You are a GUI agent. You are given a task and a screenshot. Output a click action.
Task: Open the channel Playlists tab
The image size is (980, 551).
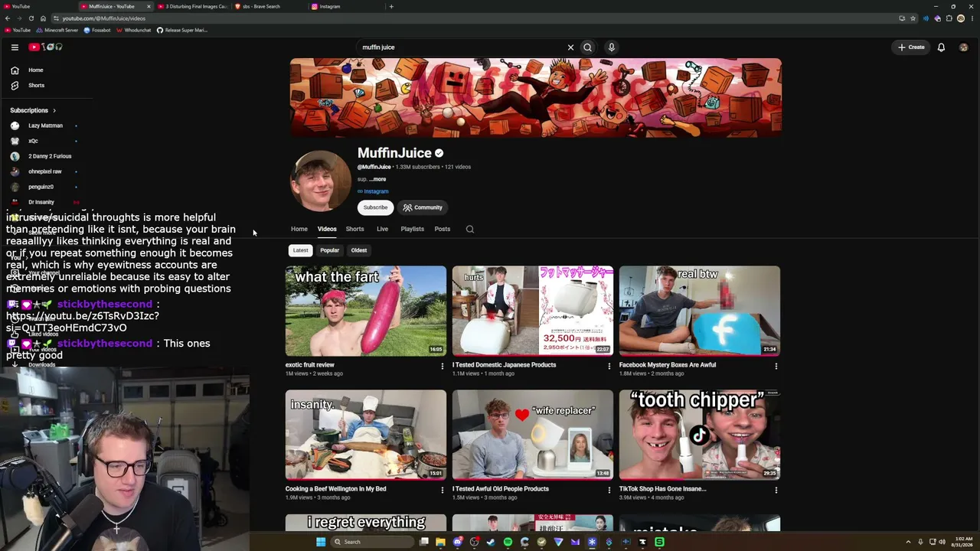[412, 229]
